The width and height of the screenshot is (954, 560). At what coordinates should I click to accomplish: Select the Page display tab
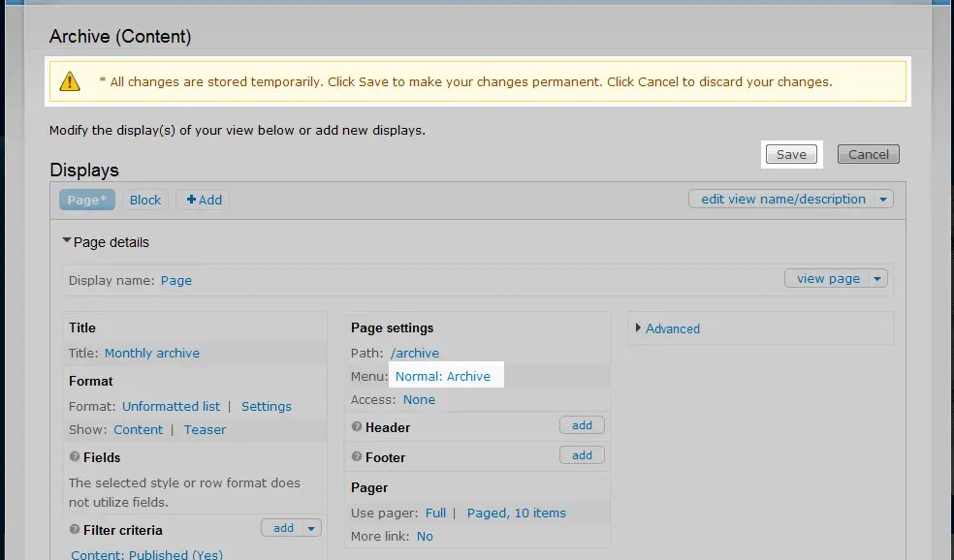(85, 200)
